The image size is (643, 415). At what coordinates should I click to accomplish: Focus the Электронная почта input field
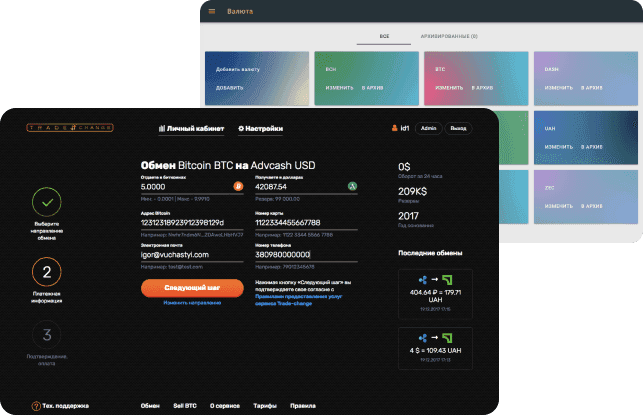(192, 255)
